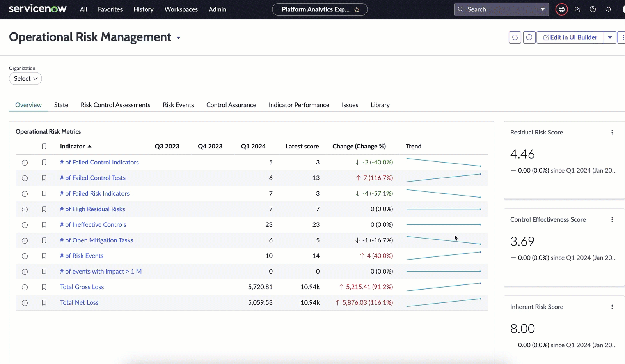
Task: Switch to the Risk Events tab
Action: point(178,105)
